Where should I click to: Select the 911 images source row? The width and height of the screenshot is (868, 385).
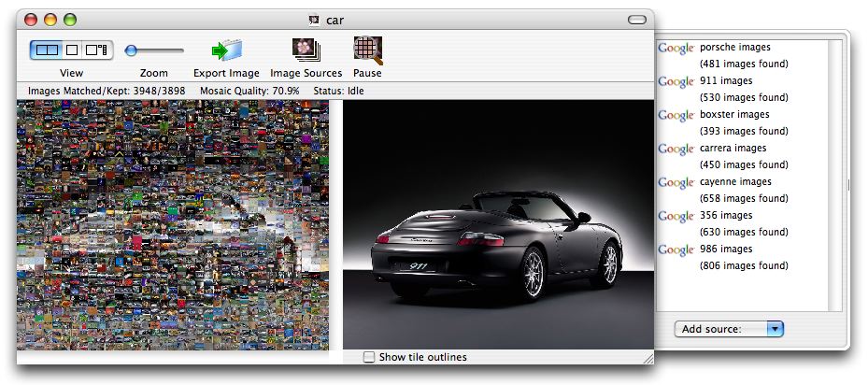[742, 89]
